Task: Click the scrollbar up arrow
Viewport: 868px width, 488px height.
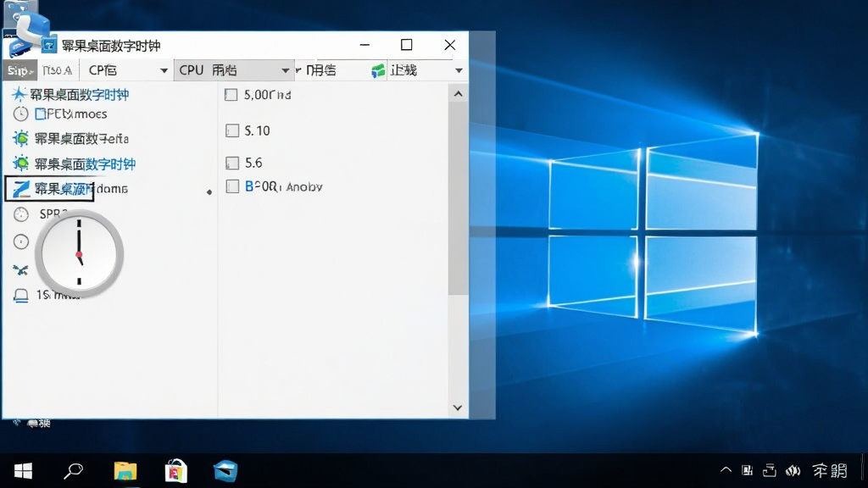Action: [x=458, y=94]
